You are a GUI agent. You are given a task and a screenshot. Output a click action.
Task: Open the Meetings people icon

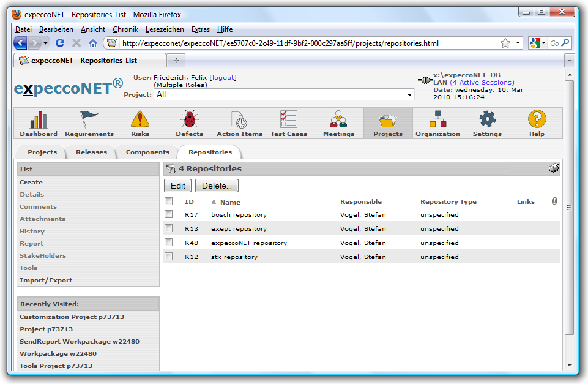tap(338, 119)
